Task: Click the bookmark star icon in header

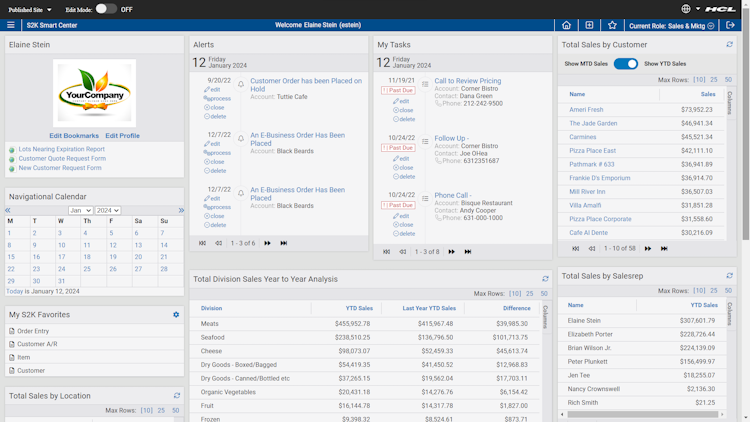Action: [x=612, y=25]
